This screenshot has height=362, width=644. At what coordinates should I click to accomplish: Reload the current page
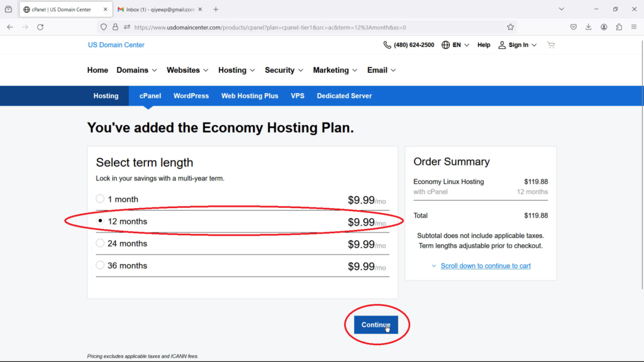tap(40, 27)
